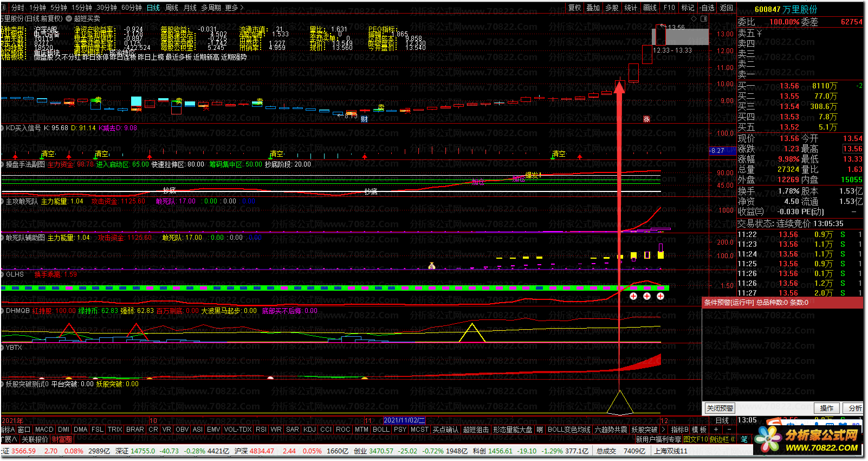Click the 财 marker on price chart

click(x=364, y=119)
